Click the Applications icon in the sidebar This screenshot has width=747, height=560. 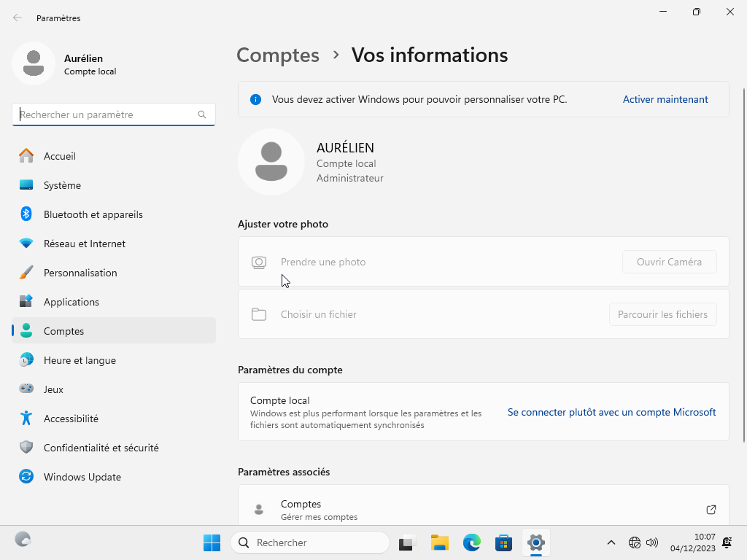click(x=26, y=301)
